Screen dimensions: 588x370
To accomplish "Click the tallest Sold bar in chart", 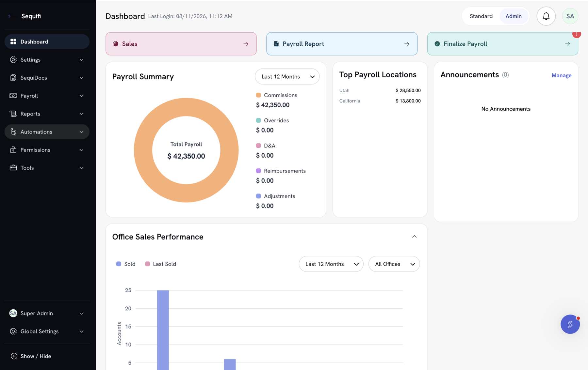I will pyautogui.click(x=163, y=330).
